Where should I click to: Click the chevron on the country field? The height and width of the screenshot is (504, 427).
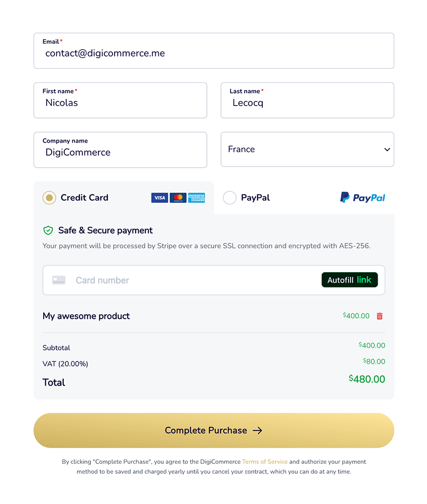[387, 149]
